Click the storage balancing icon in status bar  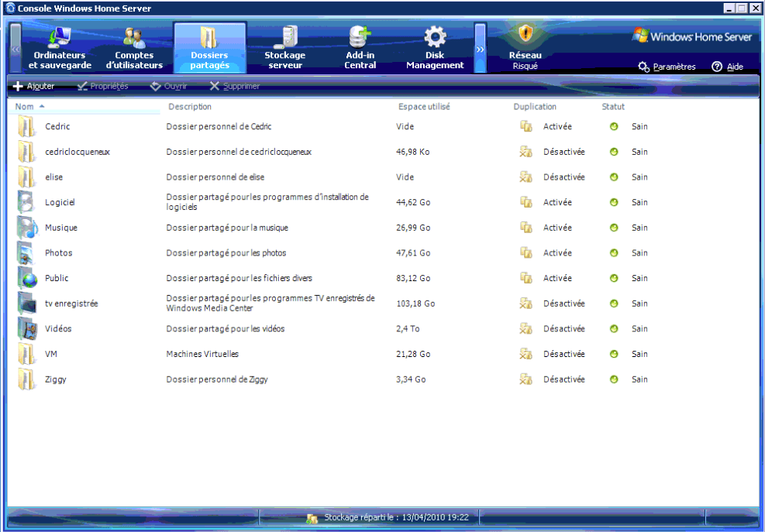coord(312,518)
